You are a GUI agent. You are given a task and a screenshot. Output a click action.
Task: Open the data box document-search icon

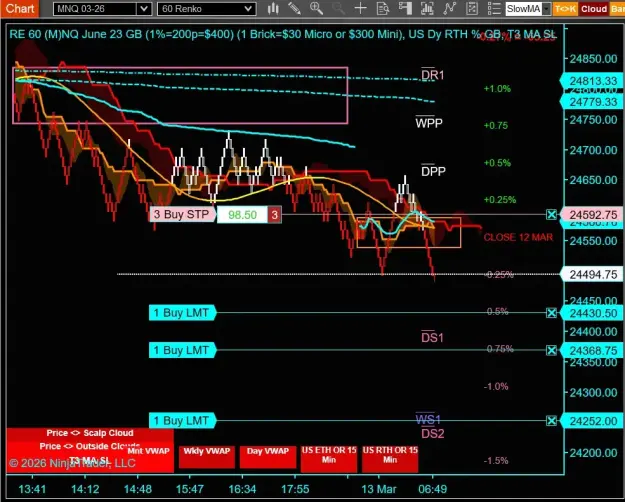pyautogui.click(x=383, y=8)
